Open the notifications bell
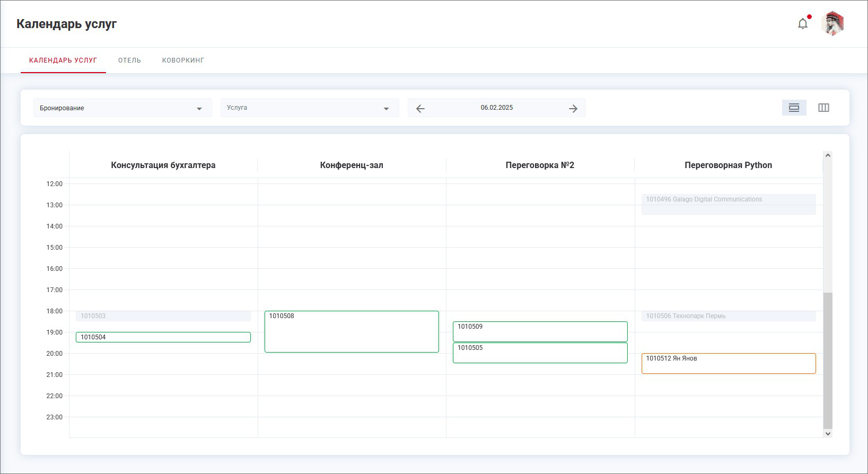Viewport: 868px width, 474px height. tap(803, 24)
